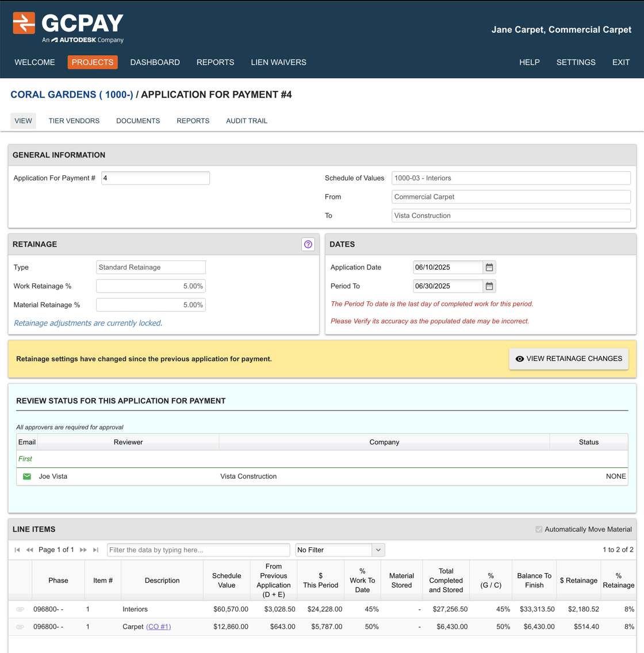Image resolution: width=644 pixels, height=653 pixels.
Task: Toggle Automatically Move Material checkbox
Action: 539,529
